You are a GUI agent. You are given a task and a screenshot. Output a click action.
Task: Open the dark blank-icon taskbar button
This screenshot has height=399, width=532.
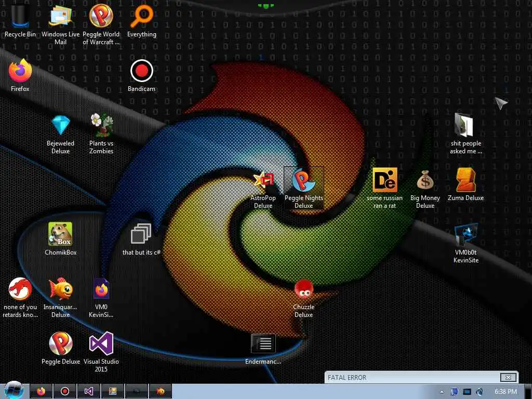[x=137, y=392]
